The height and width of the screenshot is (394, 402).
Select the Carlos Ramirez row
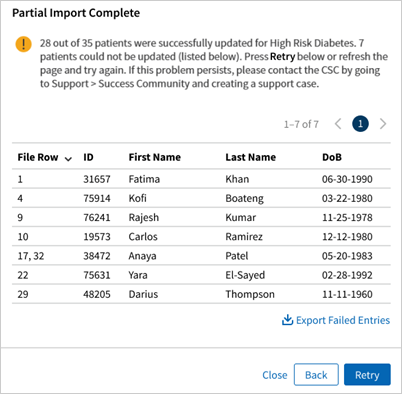[x=201, y=237]
